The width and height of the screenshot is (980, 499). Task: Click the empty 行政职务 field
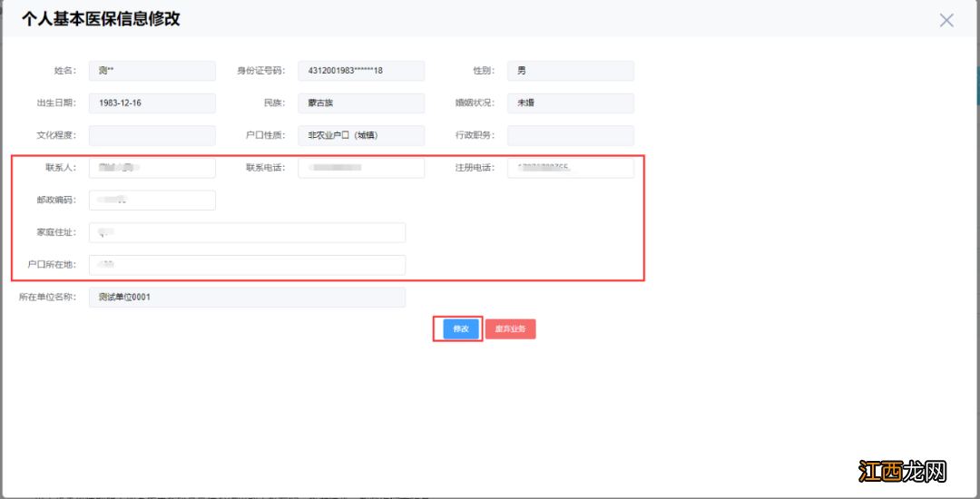570,136
